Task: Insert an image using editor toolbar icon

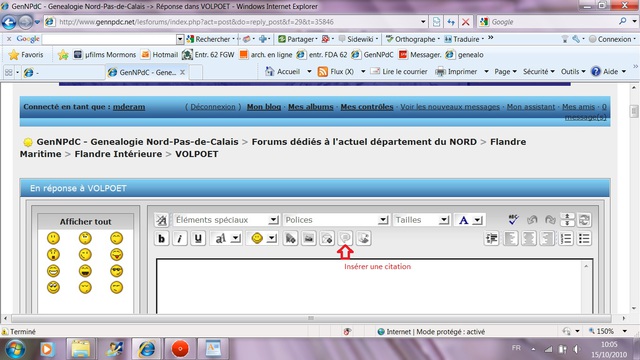Action: [x=309, y=238]
